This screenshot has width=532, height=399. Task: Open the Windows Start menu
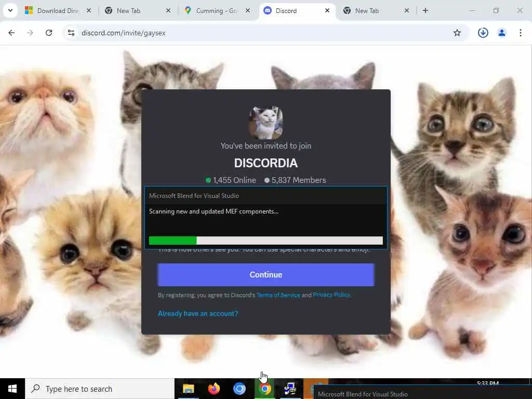tap(12, 389)
